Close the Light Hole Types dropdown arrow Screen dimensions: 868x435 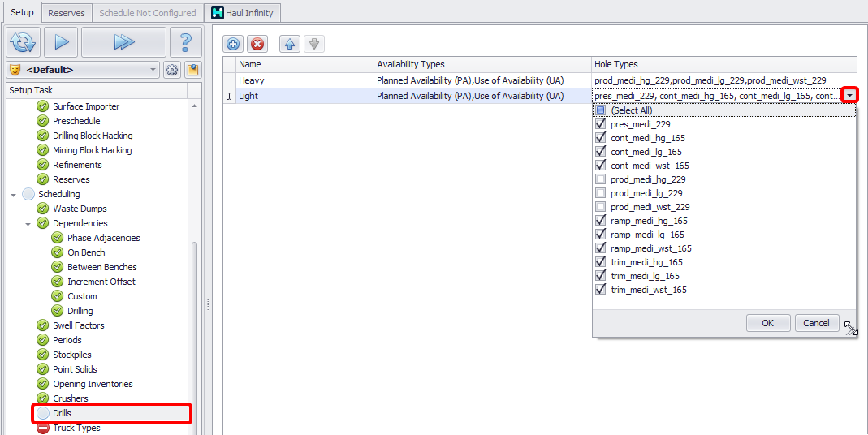[850, 96]
